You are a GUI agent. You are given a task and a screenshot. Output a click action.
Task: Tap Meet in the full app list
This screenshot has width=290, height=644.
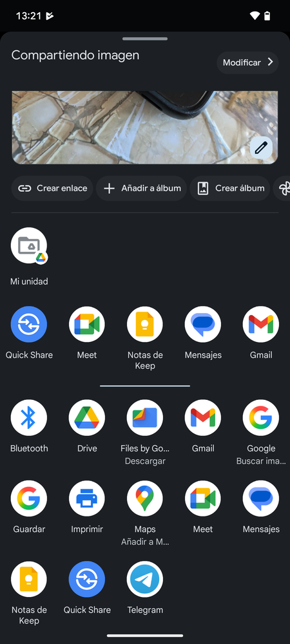203,498
